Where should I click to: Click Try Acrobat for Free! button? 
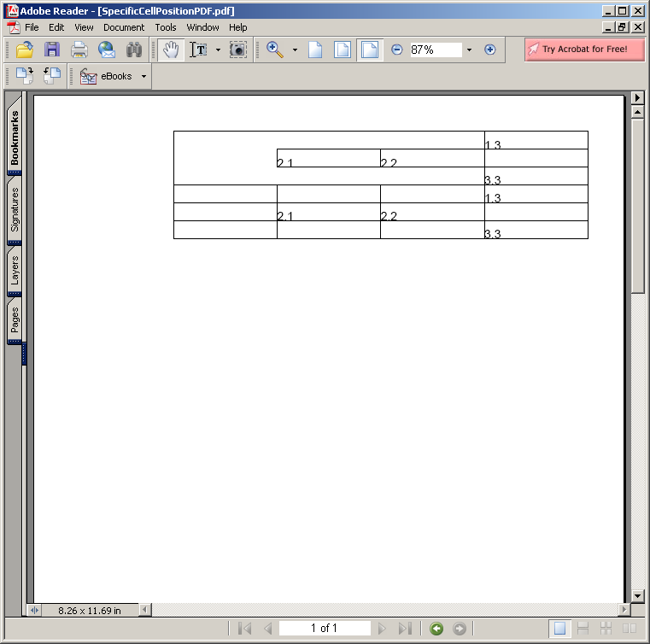coord(584,50)
